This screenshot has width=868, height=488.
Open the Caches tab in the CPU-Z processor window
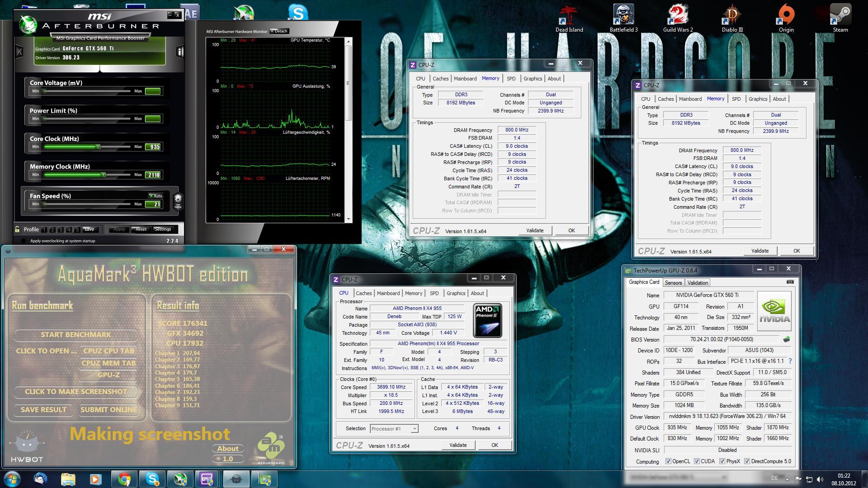(x=363, y=293)
